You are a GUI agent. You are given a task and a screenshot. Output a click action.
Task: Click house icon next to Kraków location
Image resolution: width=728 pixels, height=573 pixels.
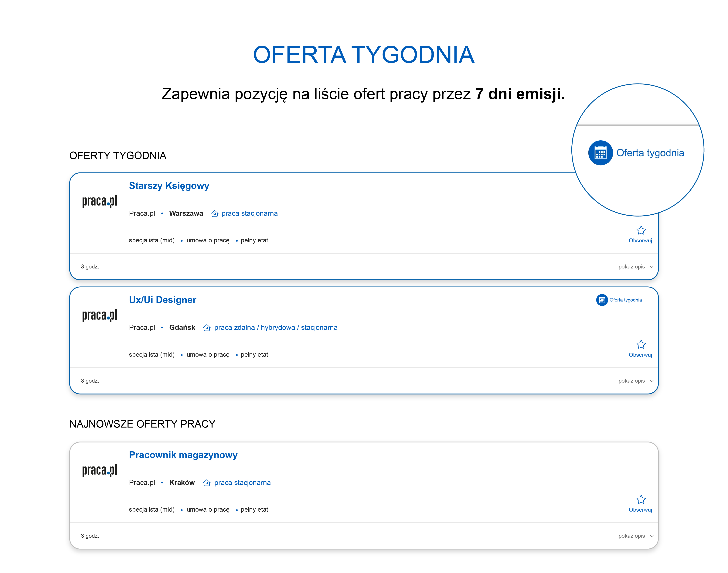click(x=207, y=483)
